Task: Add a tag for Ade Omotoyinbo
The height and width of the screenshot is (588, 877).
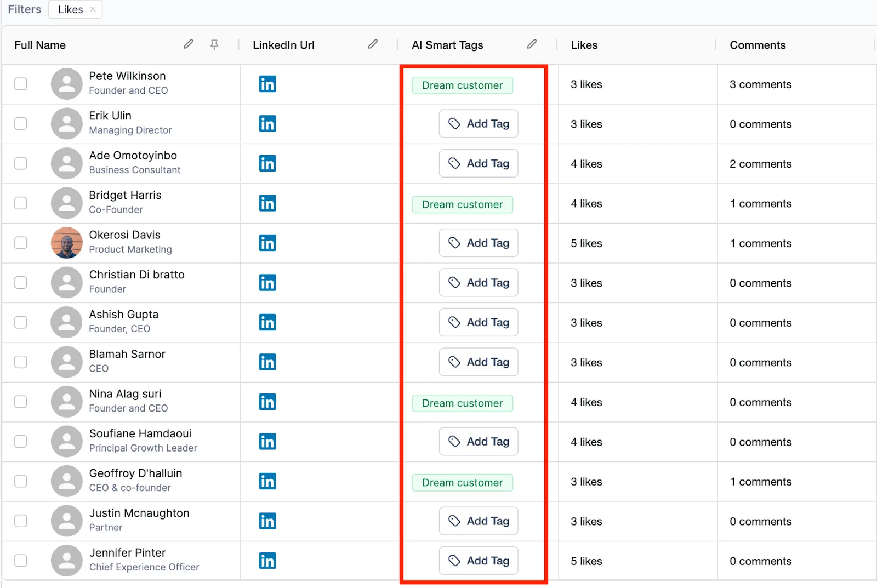Action: point(479,163)
